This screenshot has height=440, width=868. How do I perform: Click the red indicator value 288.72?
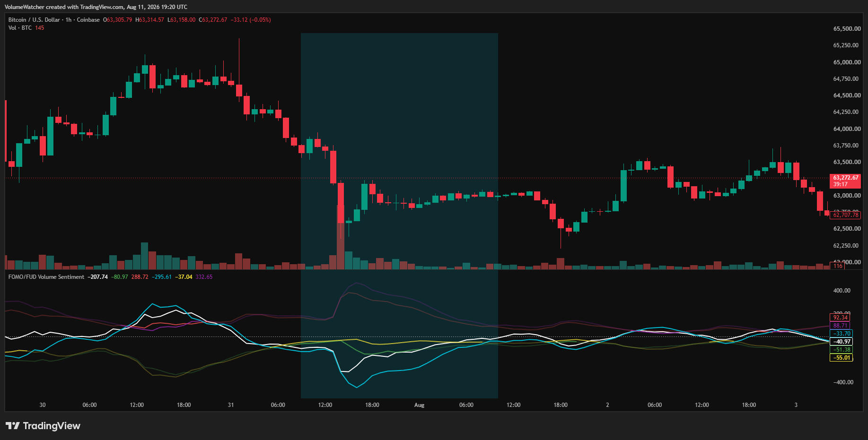pos(140,277)
